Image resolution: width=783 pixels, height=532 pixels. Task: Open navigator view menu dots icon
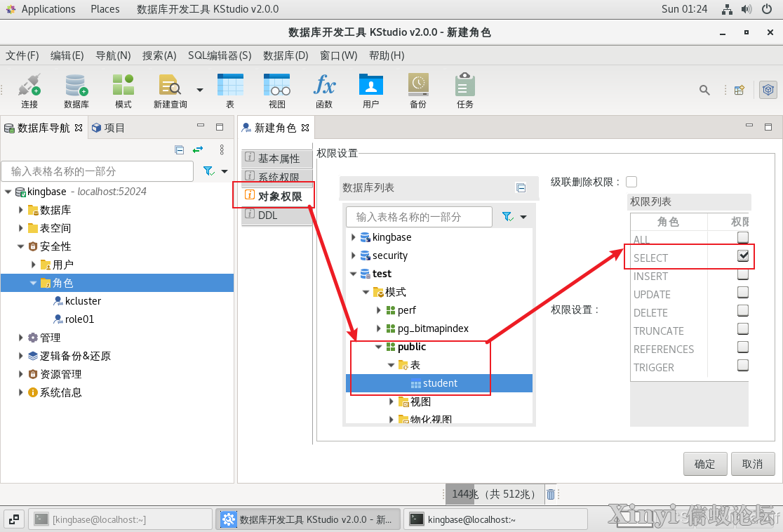click(222, 150)
